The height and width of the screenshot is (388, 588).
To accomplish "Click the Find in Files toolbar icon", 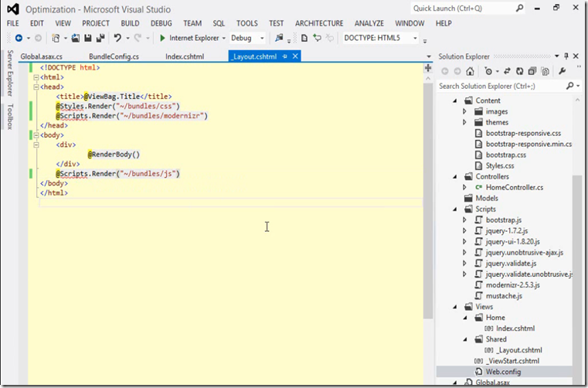I will click(279, 38).
